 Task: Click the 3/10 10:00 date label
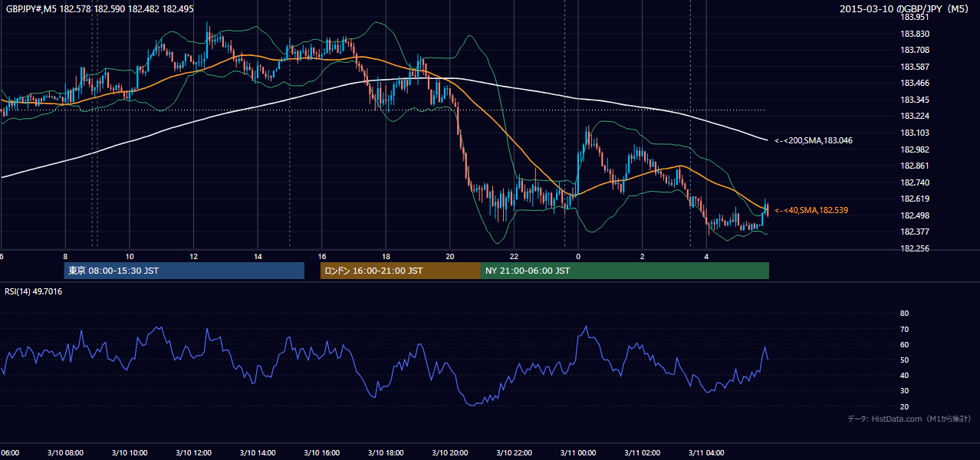click(130, 453)
